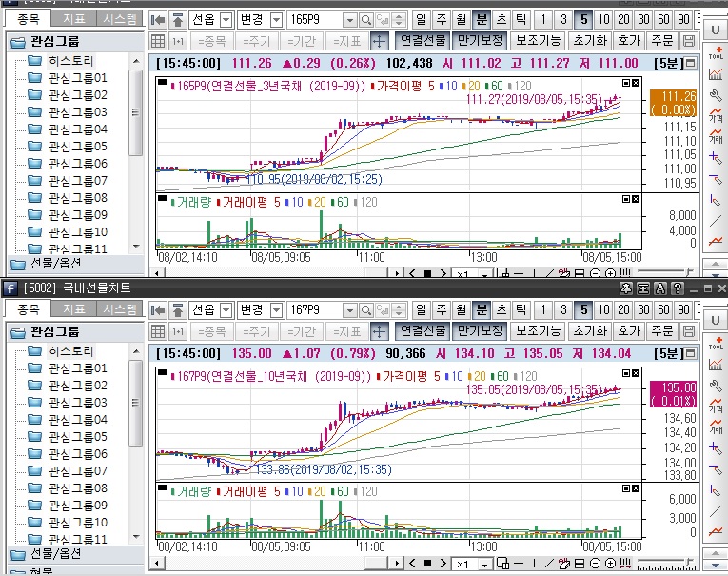
Task: Click the save disk icon beside 주문 in 167P9 window
Action: [689, 331]
